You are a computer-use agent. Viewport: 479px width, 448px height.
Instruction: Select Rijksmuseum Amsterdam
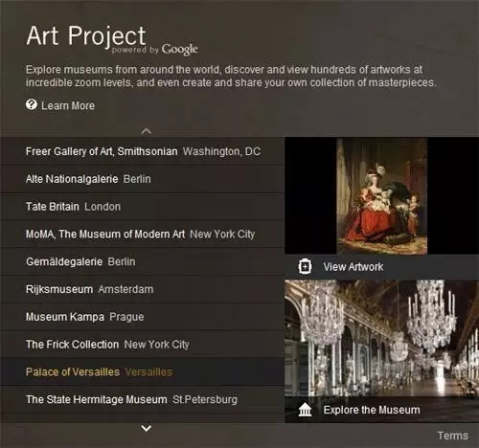pyautogui.click(x=142, y=289)
